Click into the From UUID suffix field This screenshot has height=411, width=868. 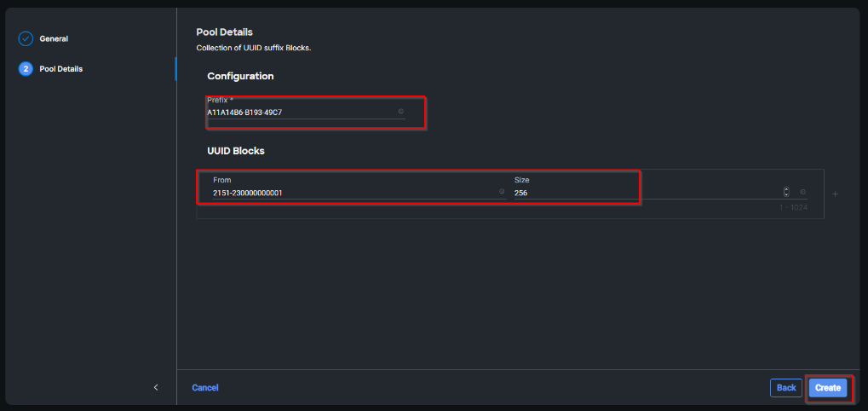pyautogui.click(x=349, y=193)
